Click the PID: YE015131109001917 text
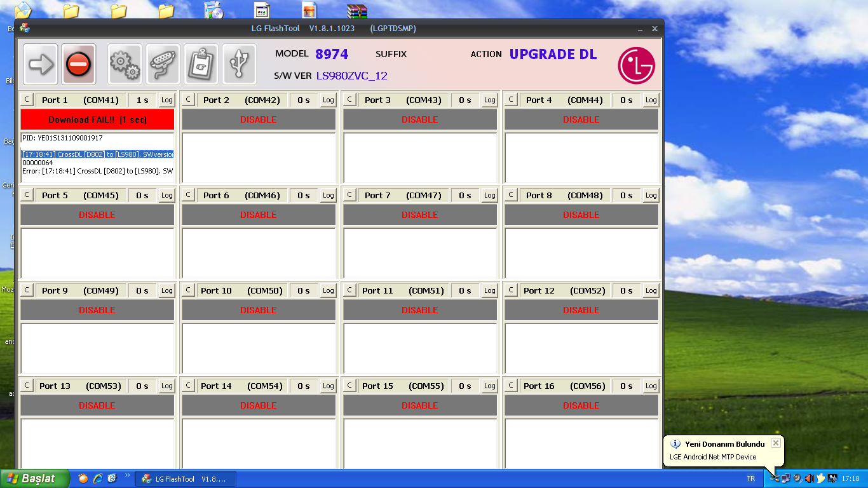 [x=62, y=138]
